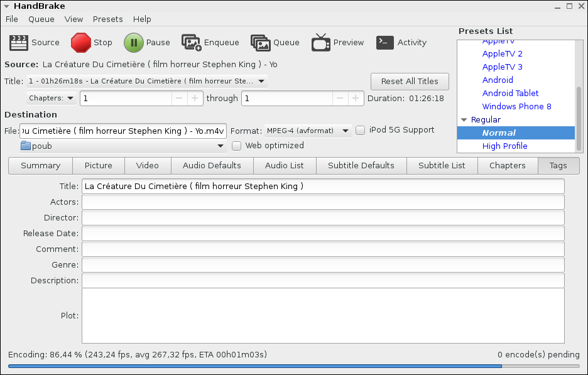The width and height of the screenshot is (588, 375).
Task: Collapse the Regular presets group
Action: pos(464,119)
